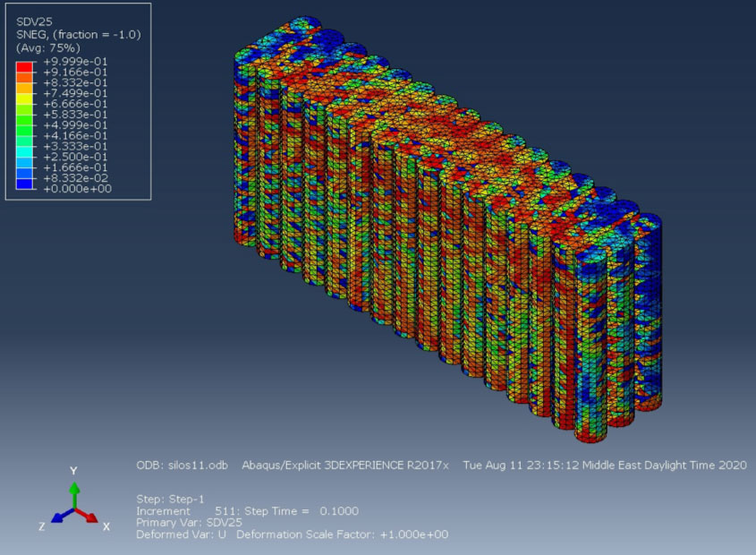Select the ODB: silos11.odb title text
This screenshot has height=555, width=756.
click(182, 465)
